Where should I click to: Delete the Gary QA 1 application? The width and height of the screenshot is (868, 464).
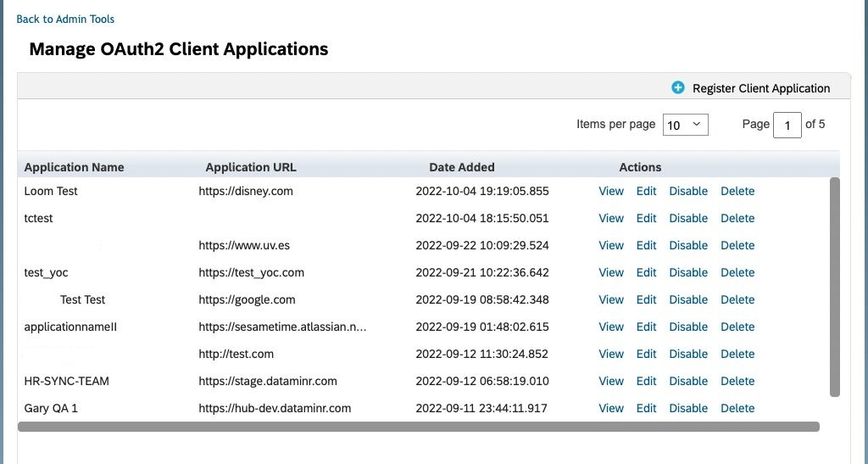pos(737,408)
